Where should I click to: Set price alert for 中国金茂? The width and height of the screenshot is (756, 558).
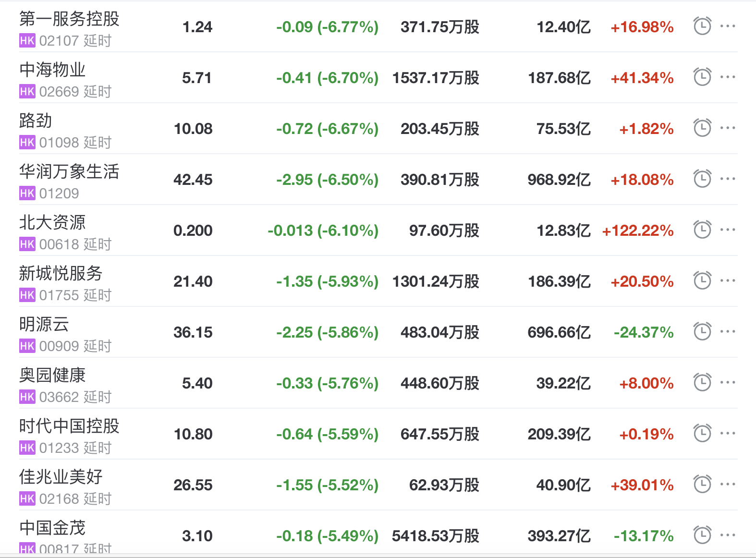[x=702, y=535]
